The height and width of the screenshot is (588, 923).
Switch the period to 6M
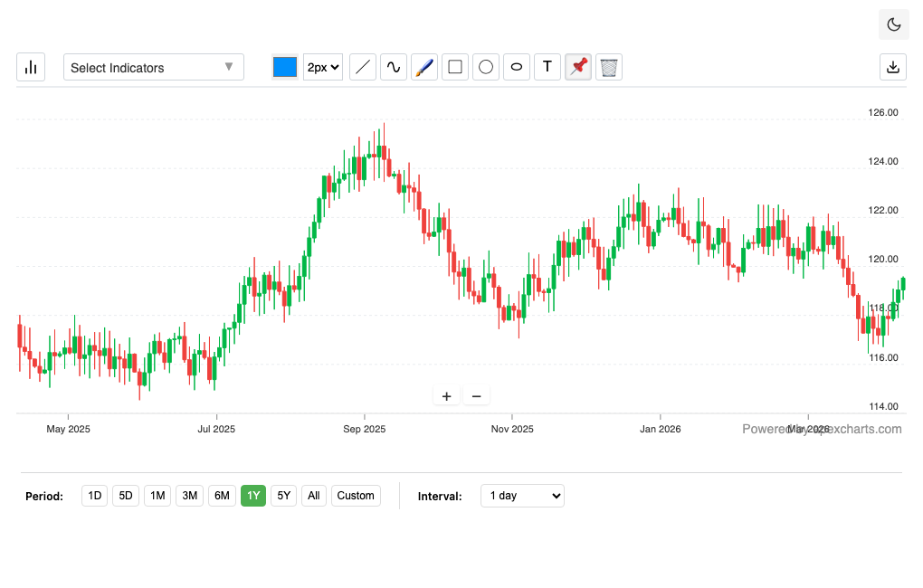[222, 496]
